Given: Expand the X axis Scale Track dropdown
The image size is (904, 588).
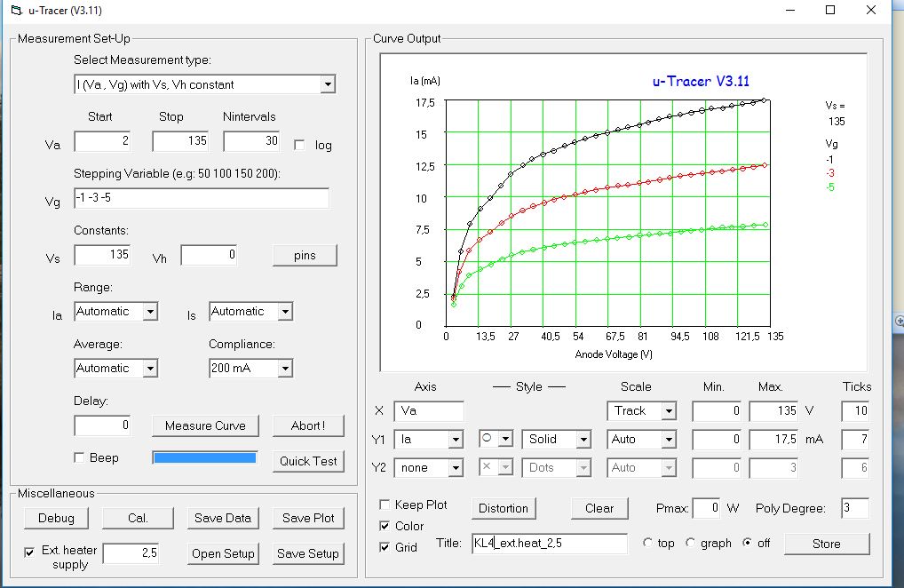Looking at the screenshot, I should (x=668, y=411).
